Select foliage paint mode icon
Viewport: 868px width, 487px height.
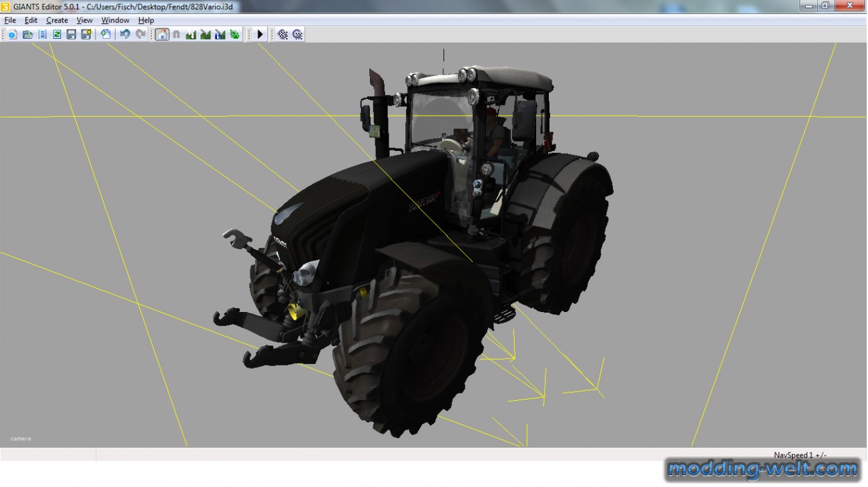[x=235, y=34]
